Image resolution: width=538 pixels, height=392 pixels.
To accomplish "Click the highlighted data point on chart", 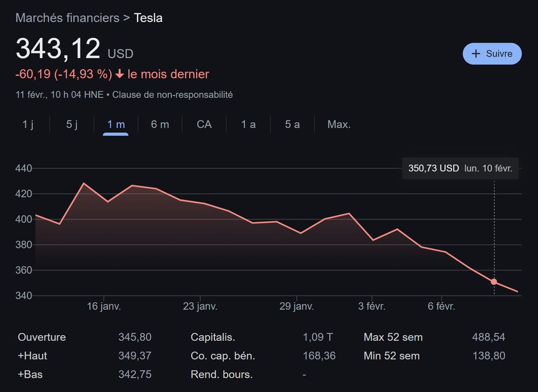I will point(494,282).
